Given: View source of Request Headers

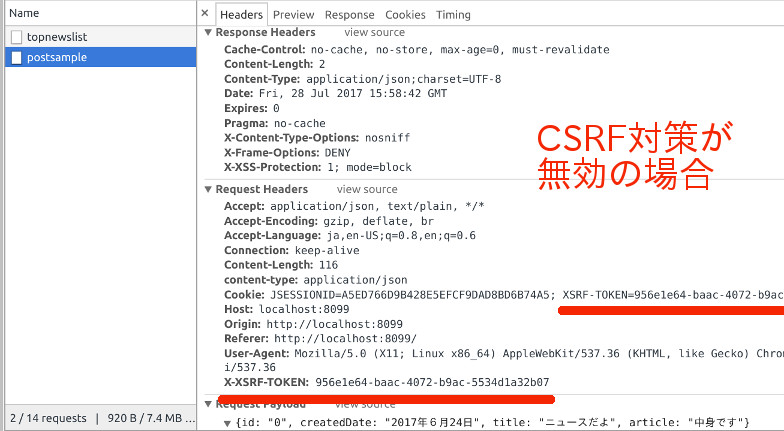Looking at the screenshot, I should (367, 190).
